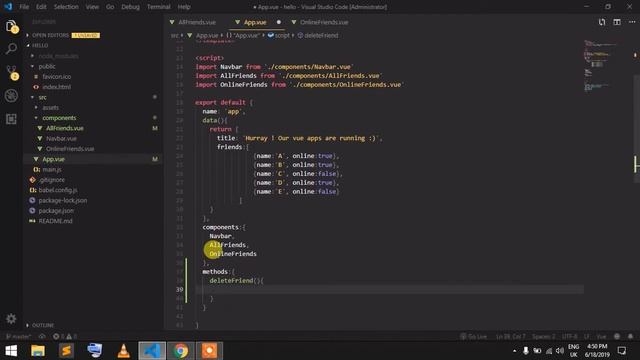Open File Explorer from the taskbar

38,351
